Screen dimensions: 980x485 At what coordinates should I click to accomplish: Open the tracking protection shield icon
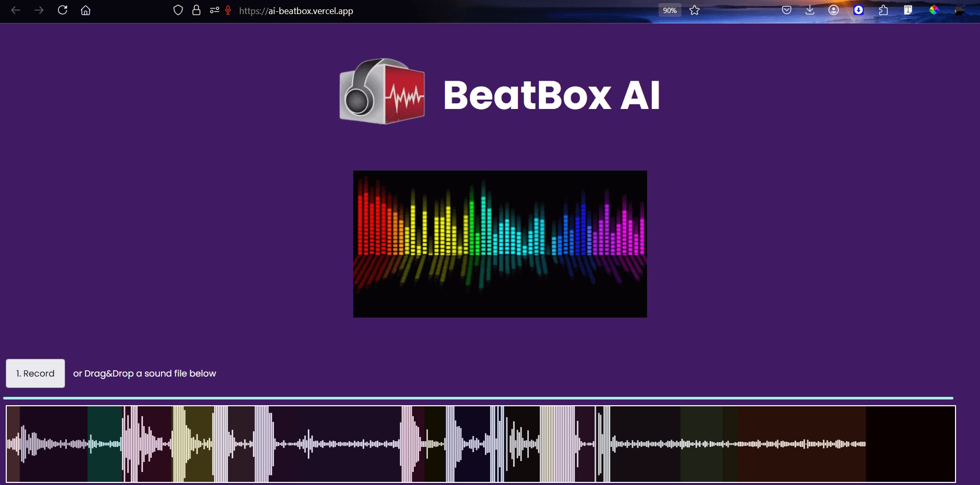coord(178,10)
